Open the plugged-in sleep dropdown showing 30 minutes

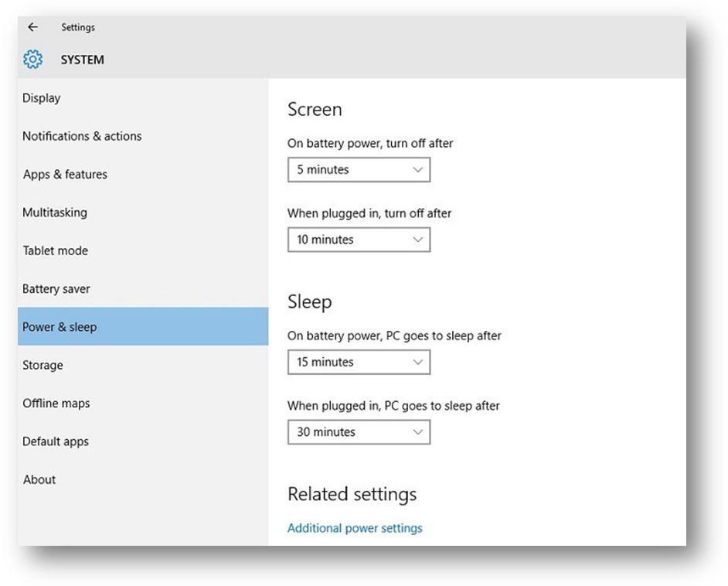click(x=358, y=432)
